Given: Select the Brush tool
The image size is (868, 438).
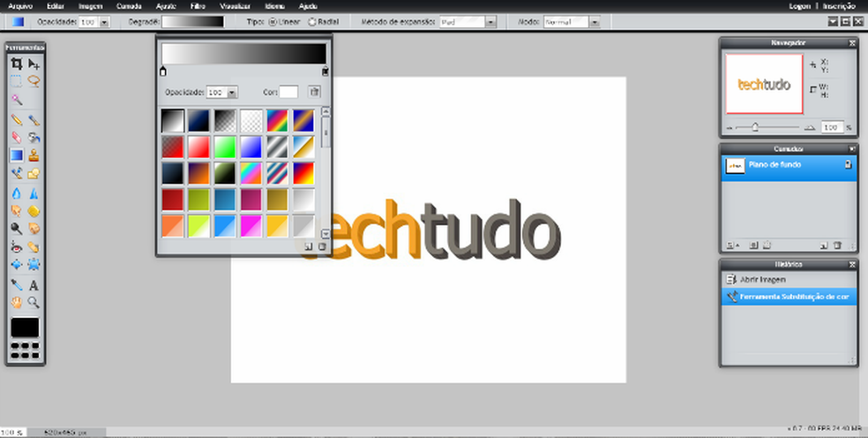Looking at the screenshot, I should [34, 120].
